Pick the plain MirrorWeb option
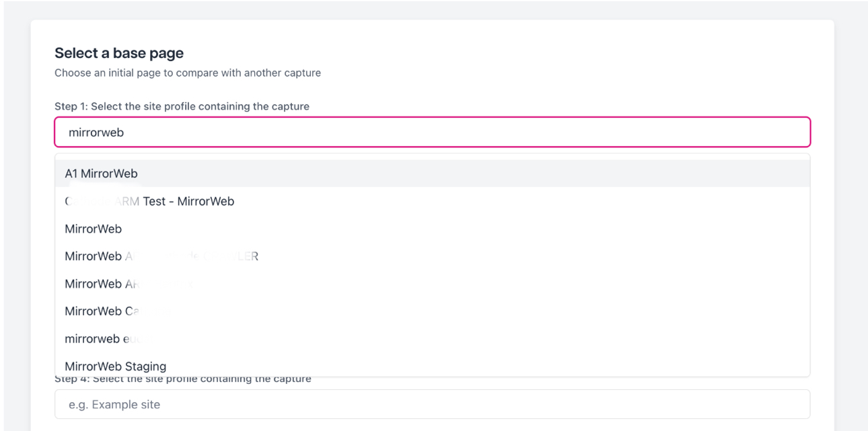868x431 pixels. click(x=432, y=229)
